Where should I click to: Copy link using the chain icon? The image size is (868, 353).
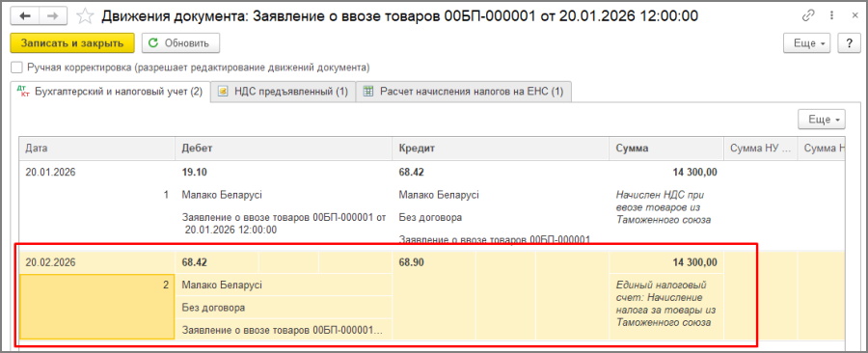pos(809,16)
